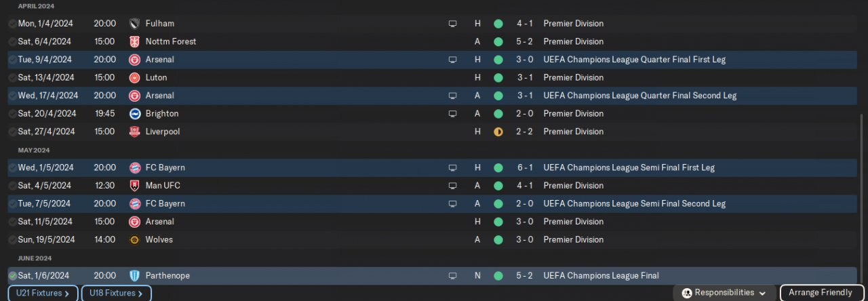
Task: Click the Nottm Forest club crest
Action: pos(134,41)
